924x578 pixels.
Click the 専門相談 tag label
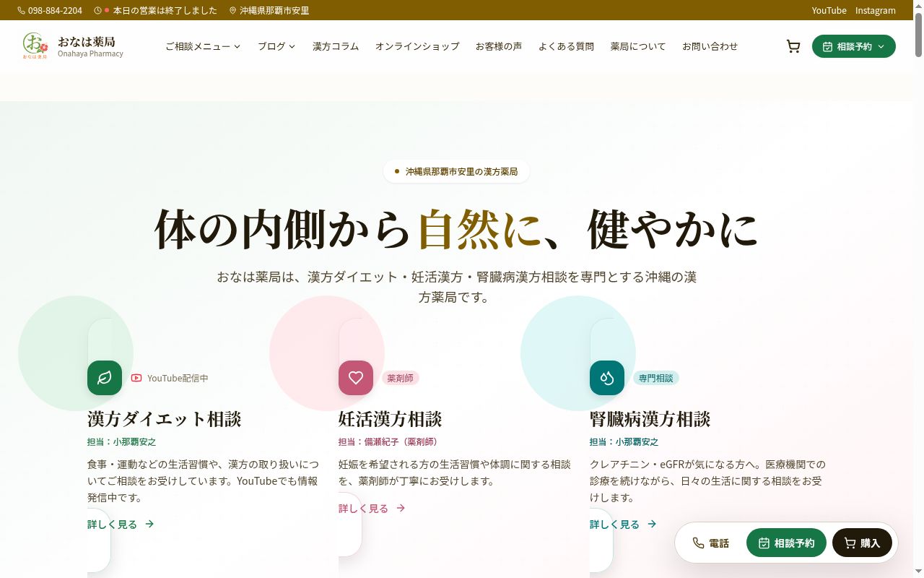tap(656, 378)
